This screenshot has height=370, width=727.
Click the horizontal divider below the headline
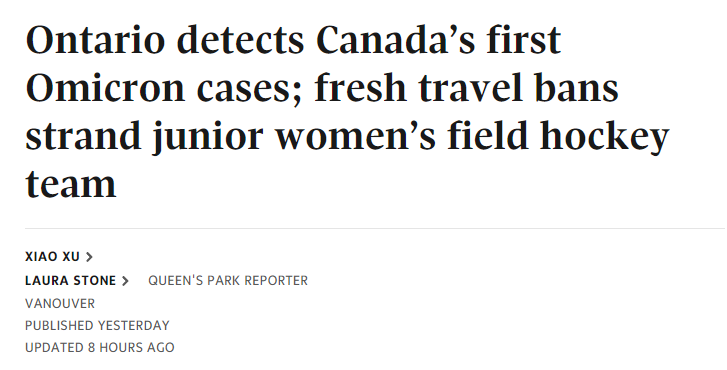376,228
